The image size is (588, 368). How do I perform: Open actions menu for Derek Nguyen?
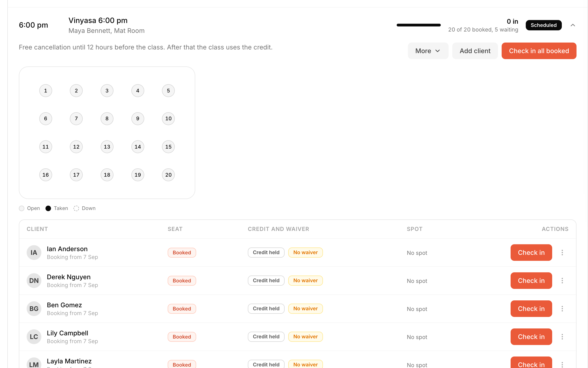[562, 281]
